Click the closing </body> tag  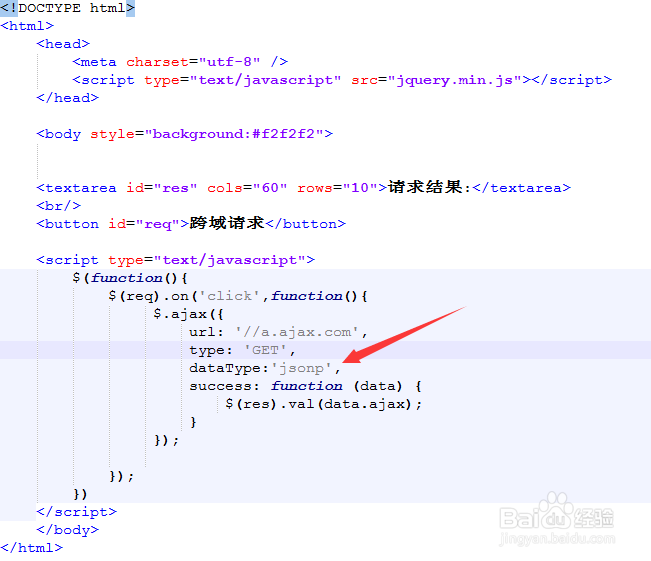pos(67,529)
